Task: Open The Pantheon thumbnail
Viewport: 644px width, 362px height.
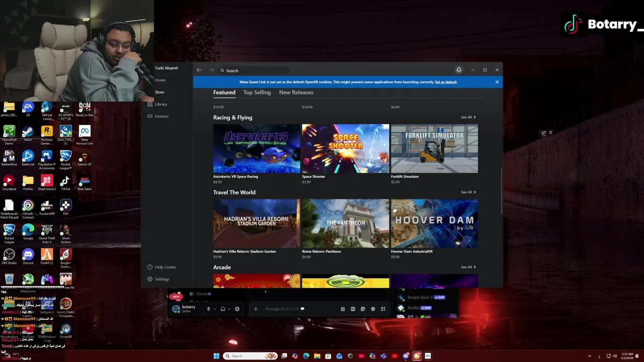Action: click(346, 223)
